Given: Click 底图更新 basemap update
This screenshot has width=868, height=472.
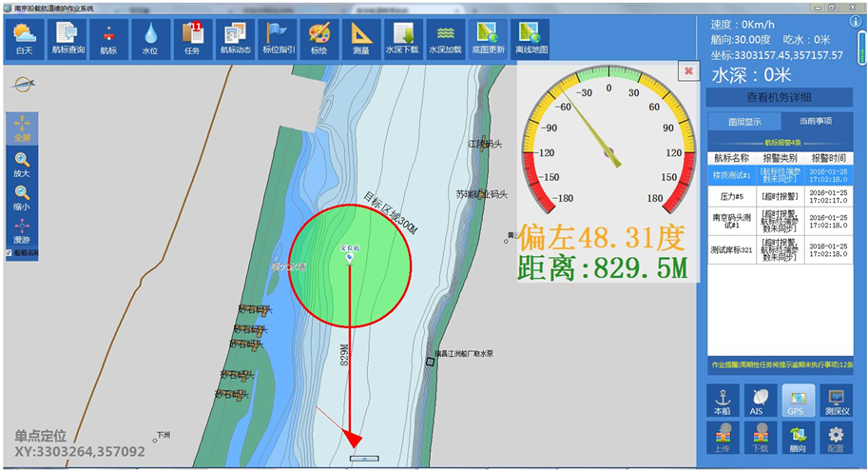Looking at the screenshot, I should point(489,39).
